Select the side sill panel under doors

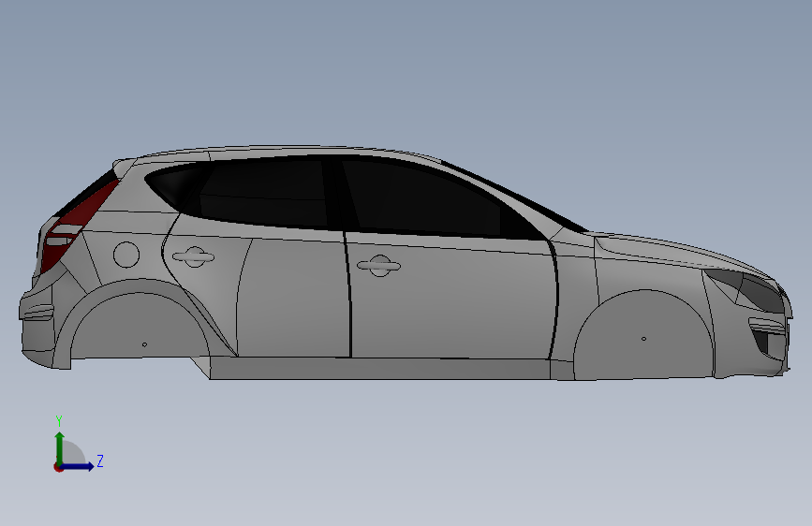coord(380,369)
